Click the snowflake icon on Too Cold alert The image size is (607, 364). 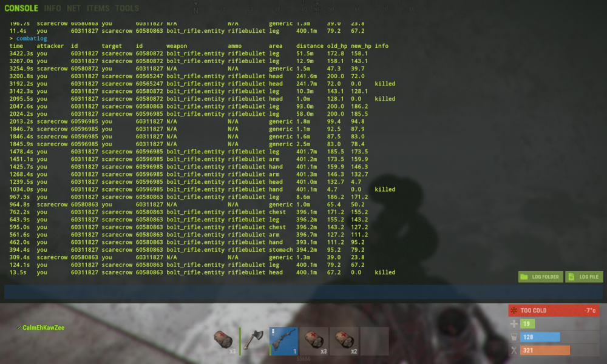click(515, 311)
